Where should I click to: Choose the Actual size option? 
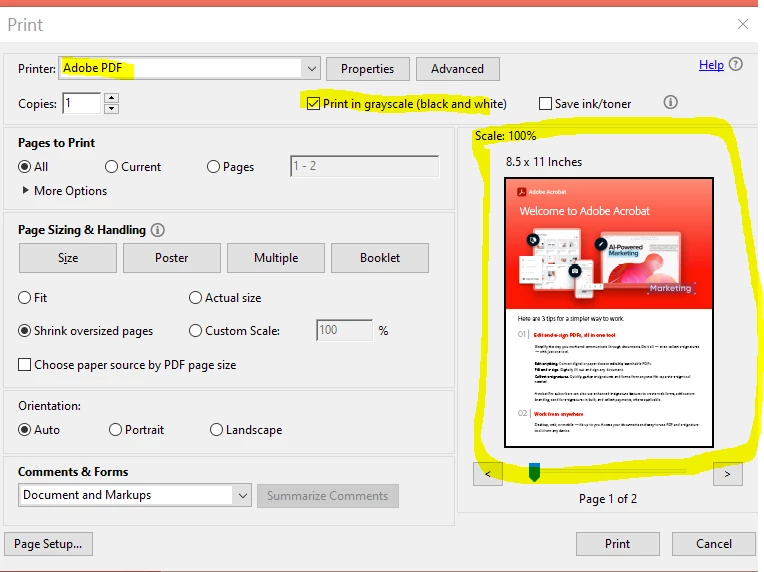[195, 298]
